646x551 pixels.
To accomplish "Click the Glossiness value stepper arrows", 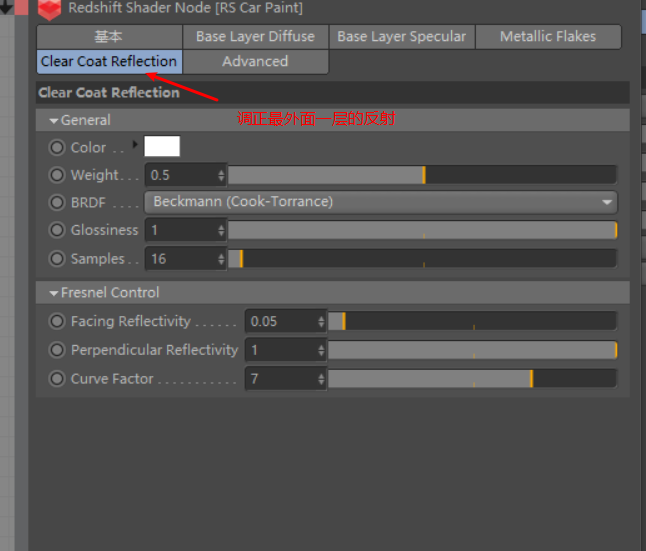I will (x=221, y=230).
